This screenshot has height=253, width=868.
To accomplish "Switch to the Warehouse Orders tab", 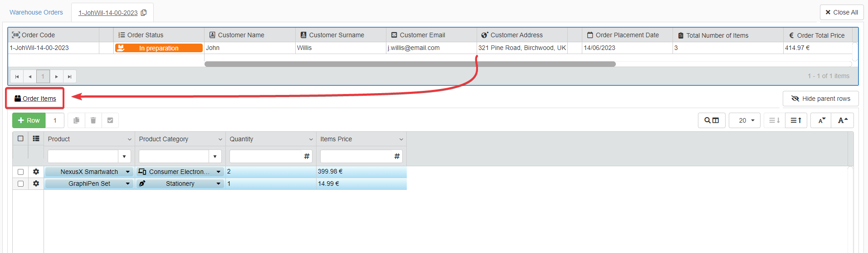I will (36, 12).
